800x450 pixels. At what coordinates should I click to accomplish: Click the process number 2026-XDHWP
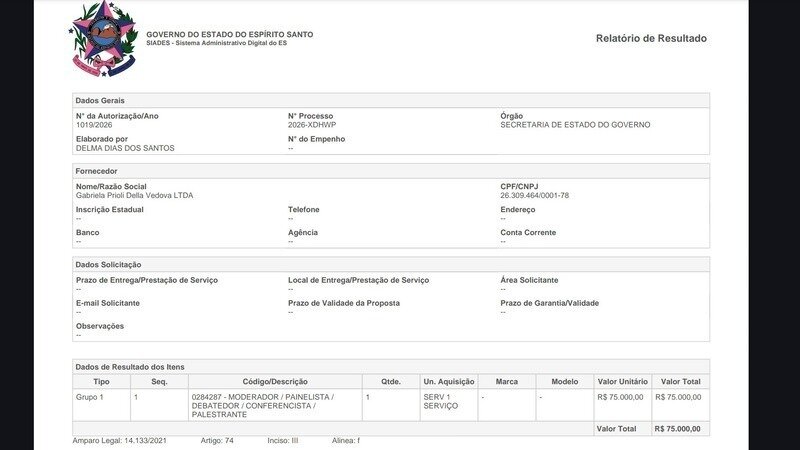point(311,125)
